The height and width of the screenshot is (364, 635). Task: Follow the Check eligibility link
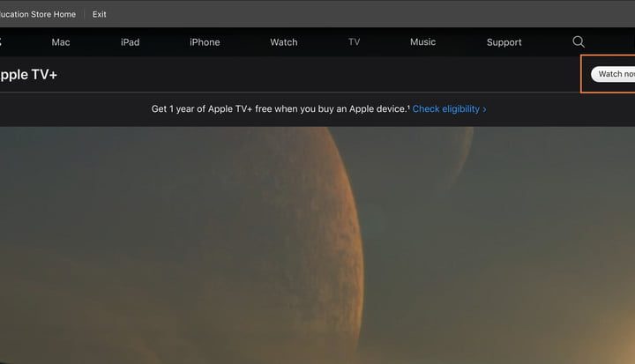point(449,109)
